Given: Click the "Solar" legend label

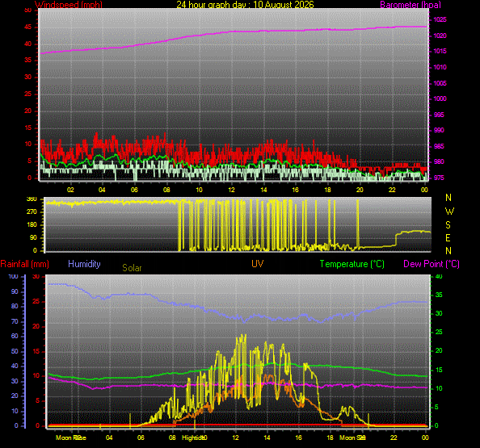Looking at the screenshot, I should pos(132,268).
